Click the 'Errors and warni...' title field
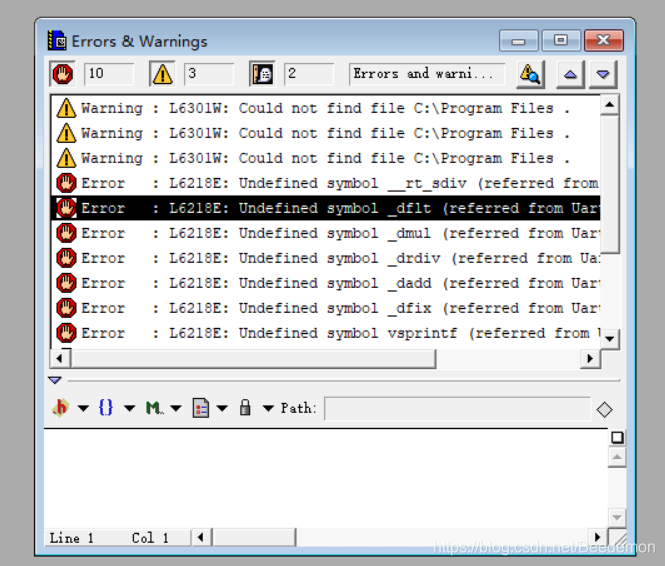 click(x=427, y=74)
